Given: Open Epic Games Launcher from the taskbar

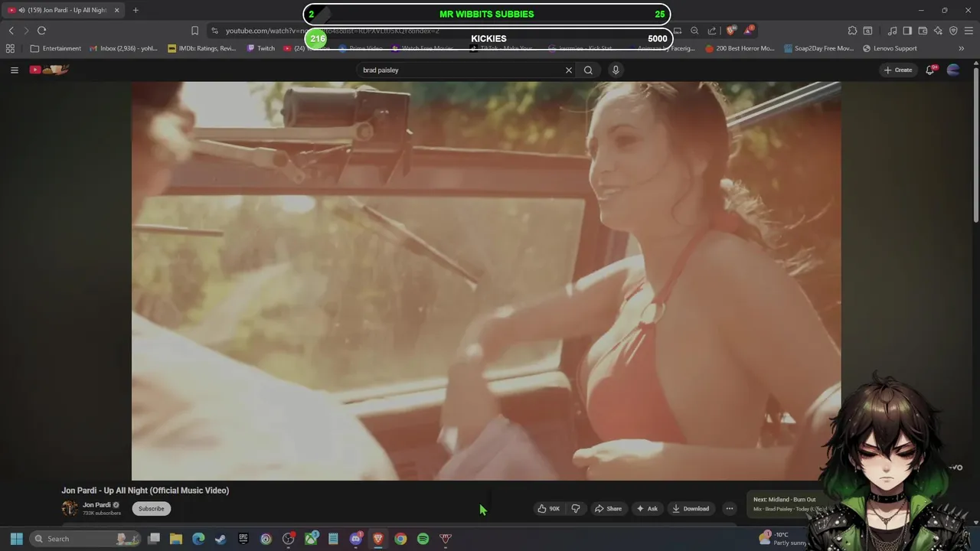Looking at the screenshot, I should pos(243,539).
